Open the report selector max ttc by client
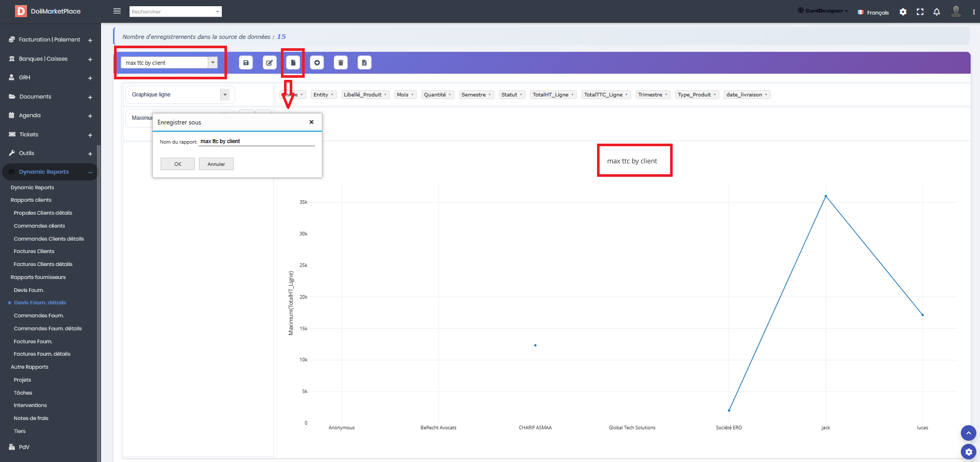Viewport: 980px width, 462px height. tap(169, 63)
